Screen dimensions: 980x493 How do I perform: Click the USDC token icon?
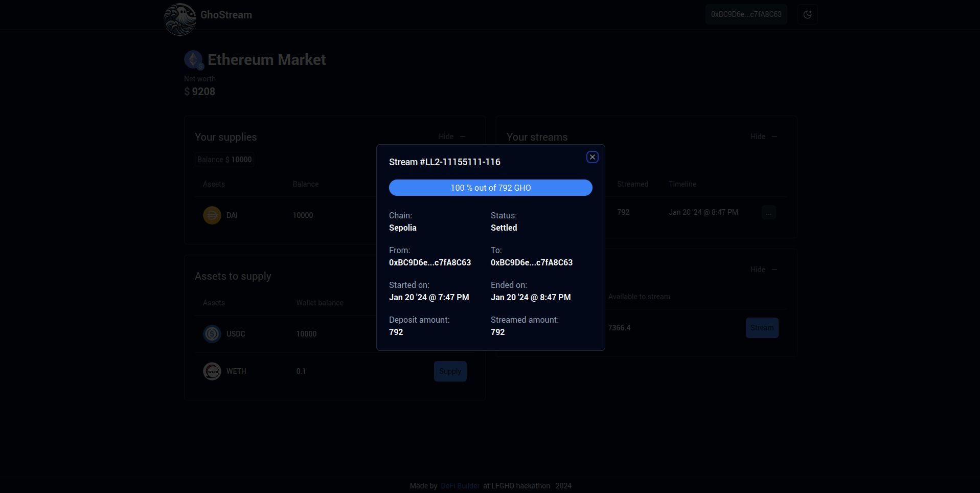(212, 334)
